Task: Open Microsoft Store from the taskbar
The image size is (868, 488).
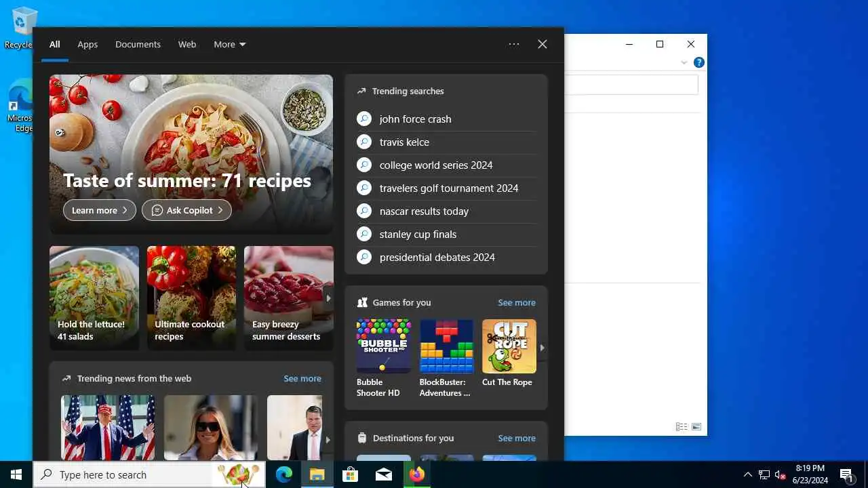Action: (350, 474)
